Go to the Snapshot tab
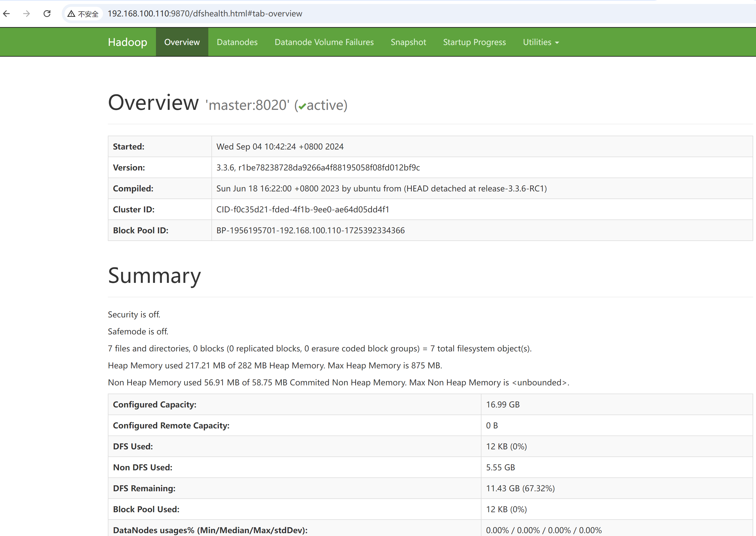Viewport: 756px width, 536px height. click(x=408, y=42)
